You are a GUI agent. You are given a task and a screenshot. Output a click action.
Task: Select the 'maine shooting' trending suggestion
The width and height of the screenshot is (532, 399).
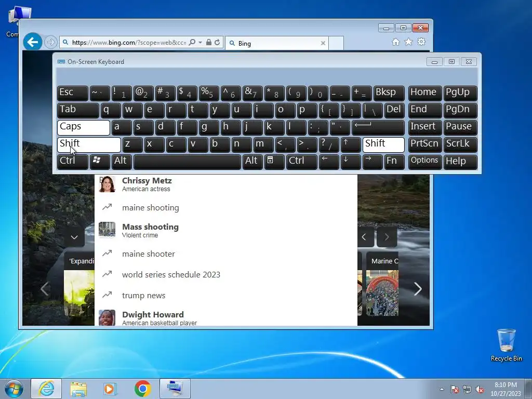(226, 208)
